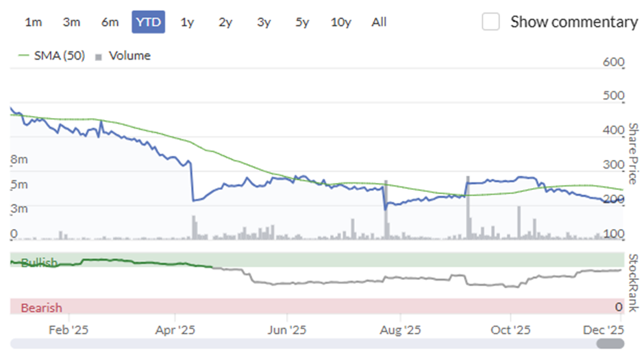Select the YTD range button
The width and height of the screenshot is (644, 354).
(x=148, y=22)
